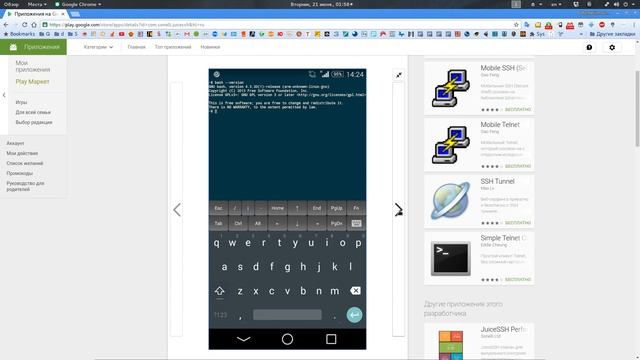Image resolution: width=640 pixels, height=360 pixels.
Task: Open Мои действия link
Action: pyautogui.click(x=22, y=153)
